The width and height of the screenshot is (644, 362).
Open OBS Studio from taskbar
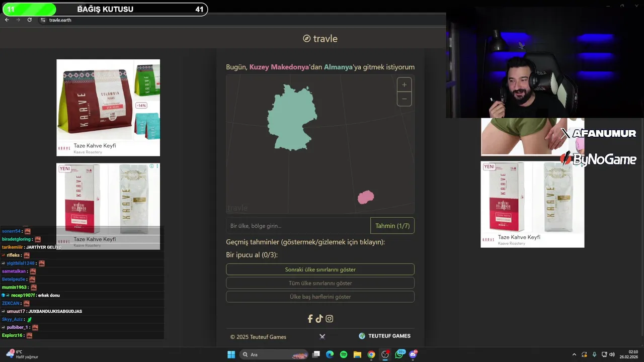pyautogui.click(x=385, y=354)
